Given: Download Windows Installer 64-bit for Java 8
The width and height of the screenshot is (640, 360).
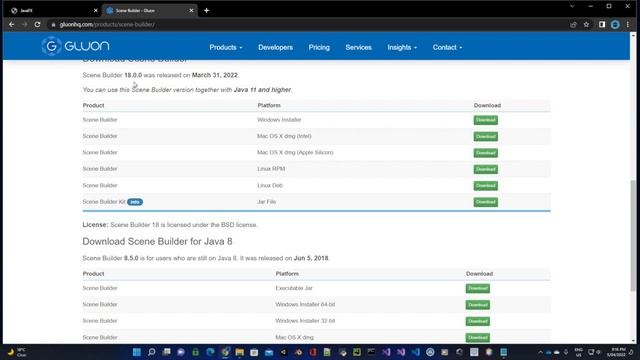Looking at the screenshot, I should pos(478,305).
